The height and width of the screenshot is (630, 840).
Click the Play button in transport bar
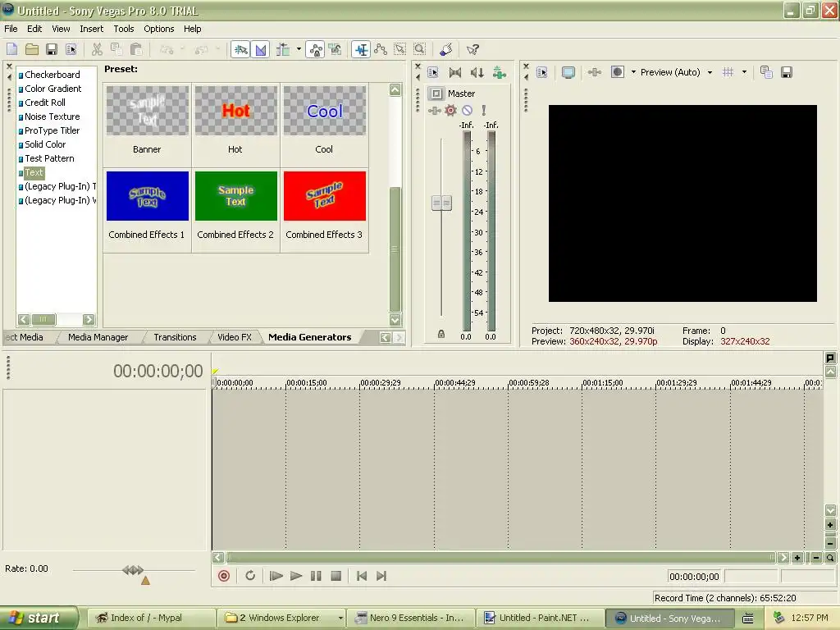[x=295, y=576]
